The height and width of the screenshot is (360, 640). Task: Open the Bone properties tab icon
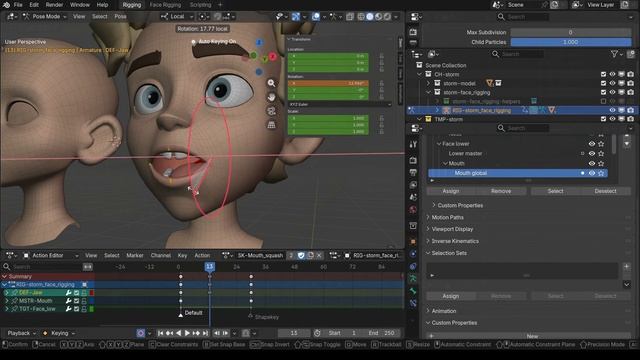(413, 291)
